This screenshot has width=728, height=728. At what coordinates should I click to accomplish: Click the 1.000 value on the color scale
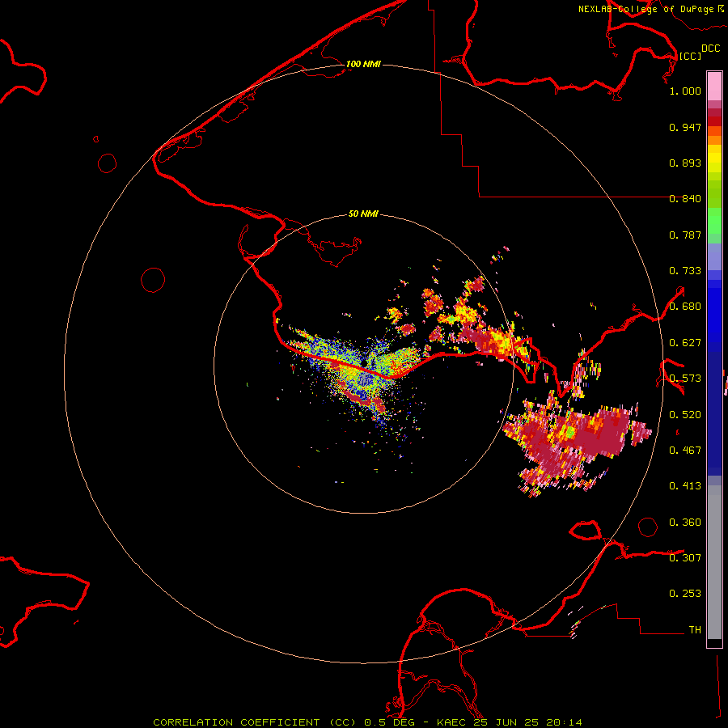(685, 91)
